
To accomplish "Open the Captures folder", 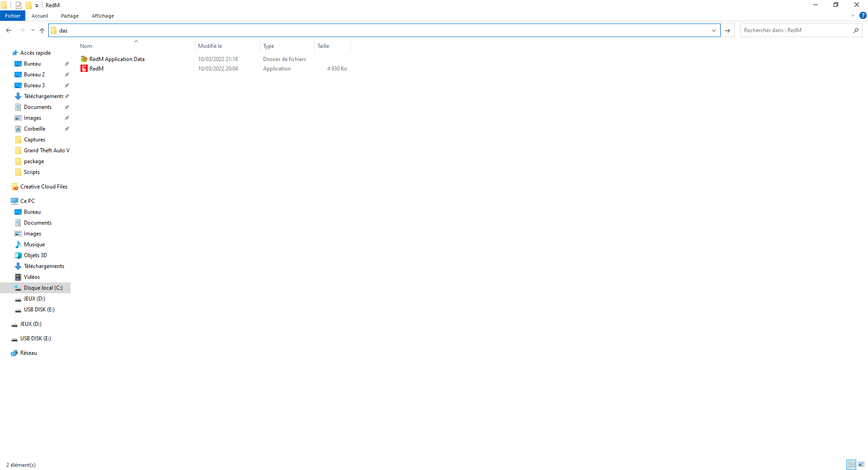I will pos(34,140).
